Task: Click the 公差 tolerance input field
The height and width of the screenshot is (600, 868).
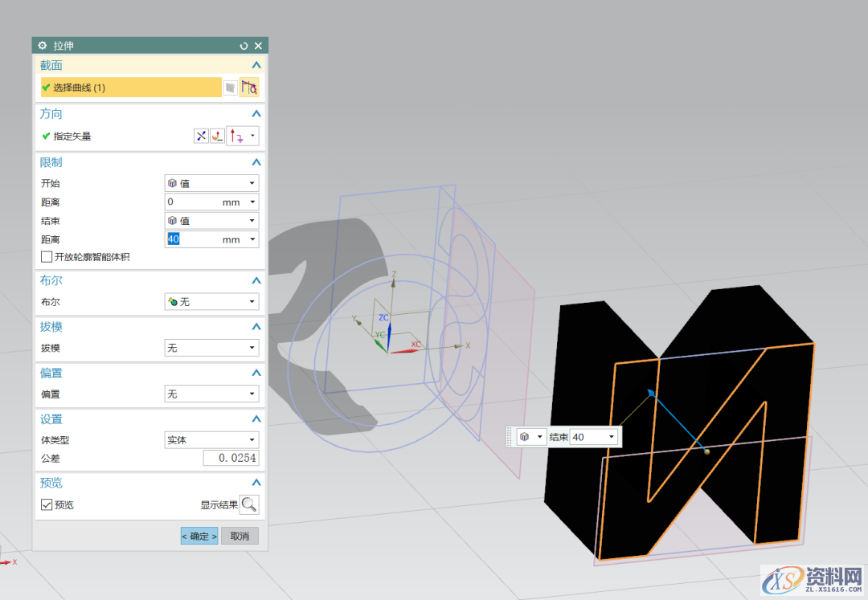Action: 231,459
